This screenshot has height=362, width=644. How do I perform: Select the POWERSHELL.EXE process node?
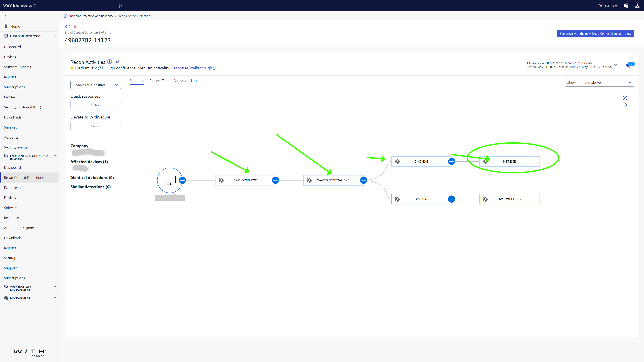509,199
